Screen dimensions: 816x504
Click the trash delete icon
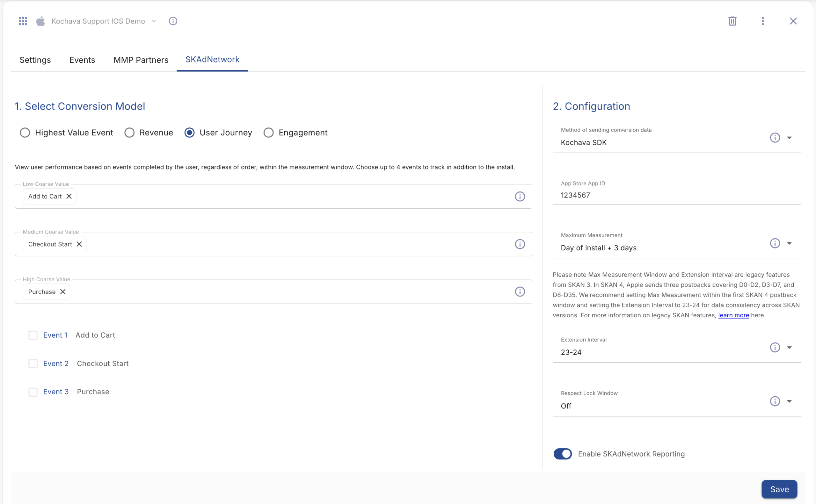tap(732, 21)
